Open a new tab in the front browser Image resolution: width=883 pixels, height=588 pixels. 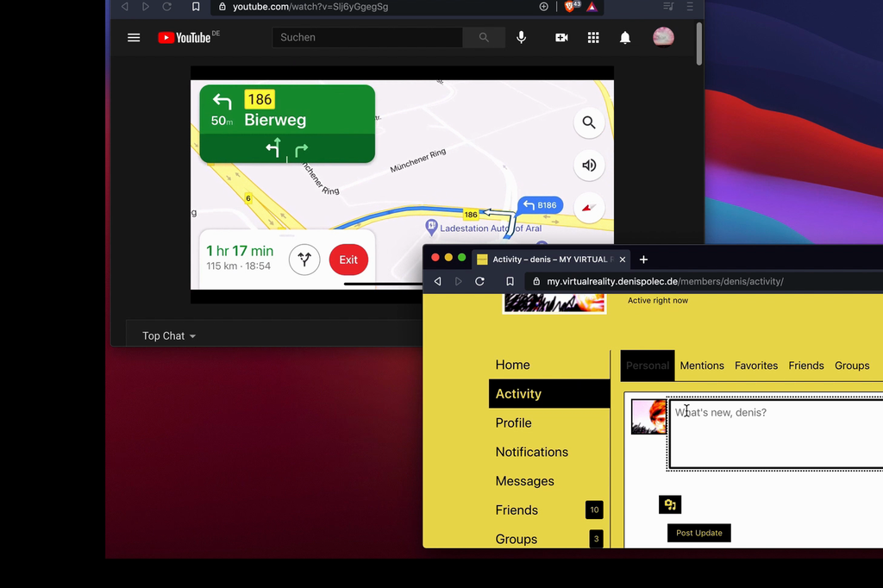643,259
